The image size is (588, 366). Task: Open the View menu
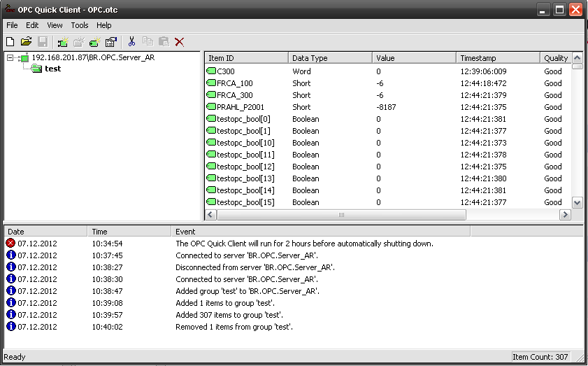coord(55,25)
